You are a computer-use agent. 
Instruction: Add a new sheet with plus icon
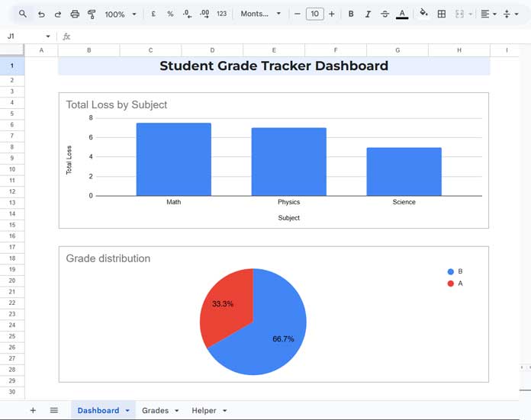[x=33, y=411]
